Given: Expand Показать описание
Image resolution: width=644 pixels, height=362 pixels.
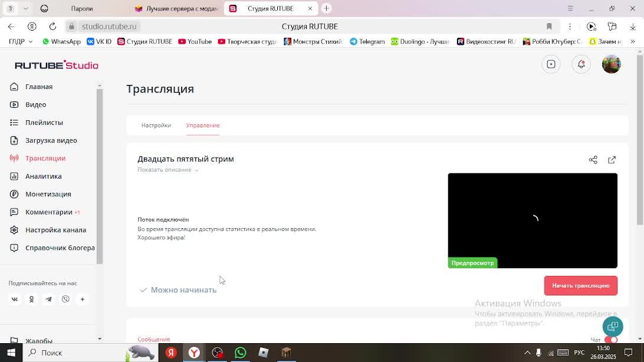Looking at the screenshot, I should [x=168, y=170].
